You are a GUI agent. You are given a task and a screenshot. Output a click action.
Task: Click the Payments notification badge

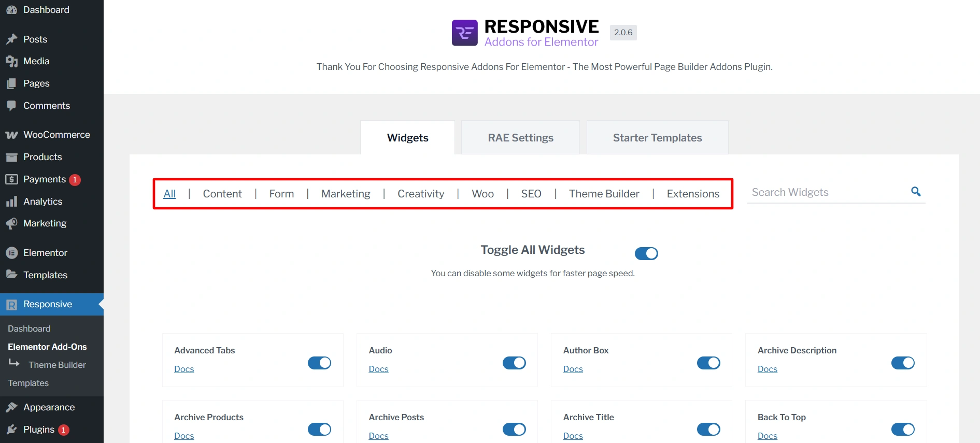[x=75, y=180]
